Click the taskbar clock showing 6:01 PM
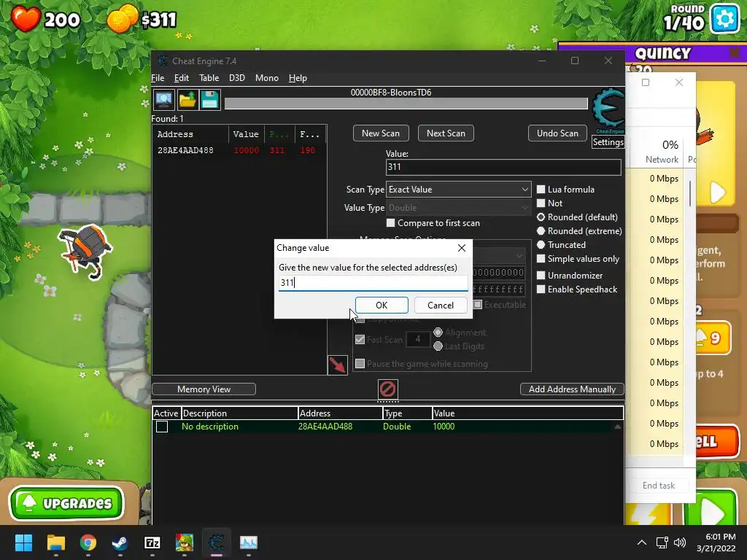747x560 pixels. (716, 542)
